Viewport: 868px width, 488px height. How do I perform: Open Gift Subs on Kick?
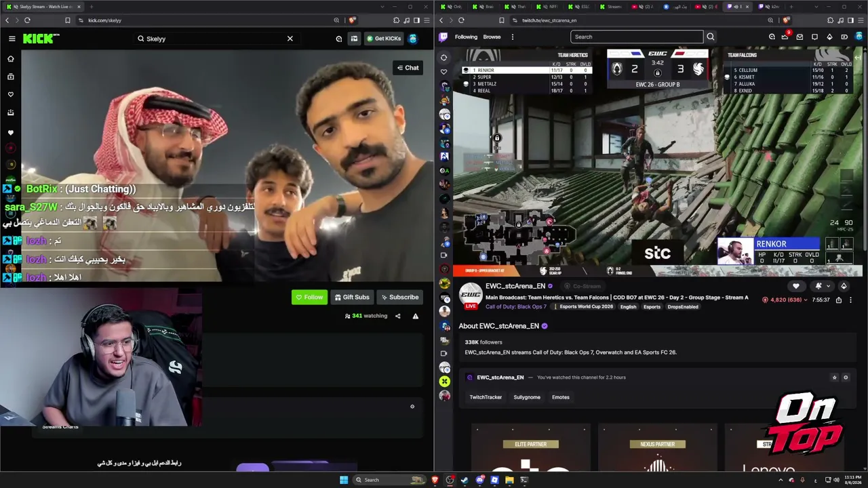pos(352,297)
